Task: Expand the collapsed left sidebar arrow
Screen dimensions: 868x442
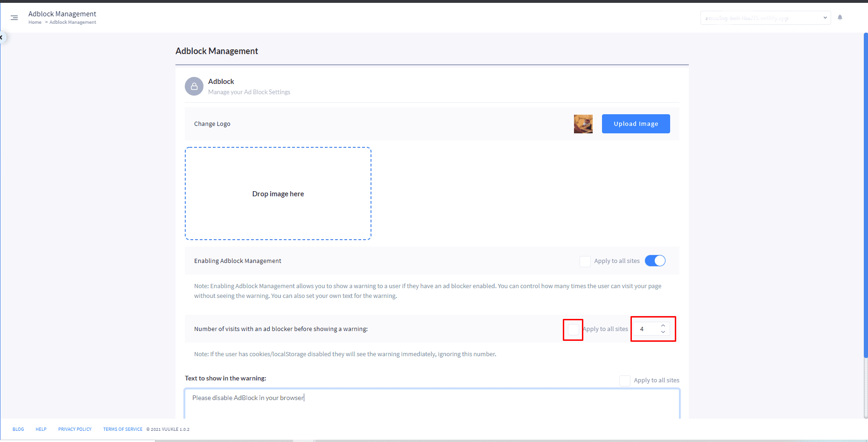Action: click(x=2, y=37)
